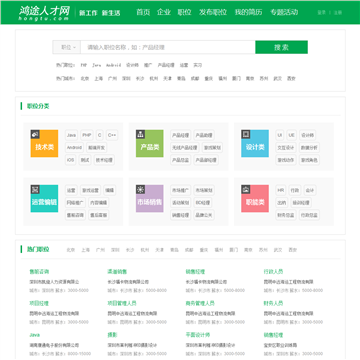Open the 行政人员 job listing
The width and height of the screenshot is (360, 360).
pos(273,272)
